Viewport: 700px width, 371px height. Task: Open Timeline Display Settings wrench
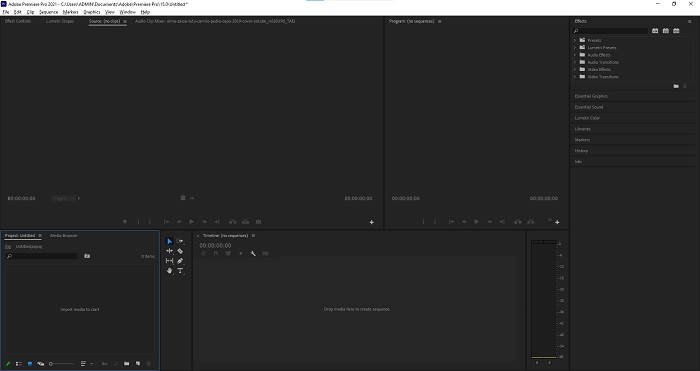click(253, 254)
